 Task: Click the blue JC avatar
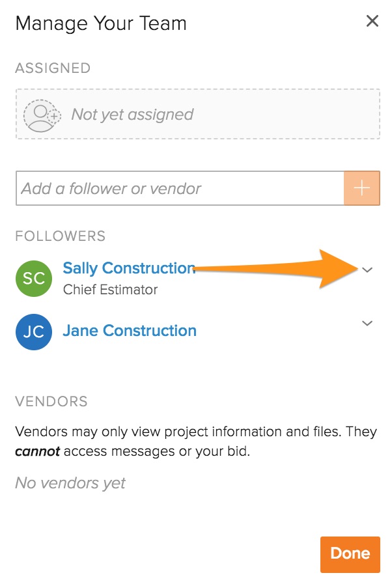tap(34, 331)
